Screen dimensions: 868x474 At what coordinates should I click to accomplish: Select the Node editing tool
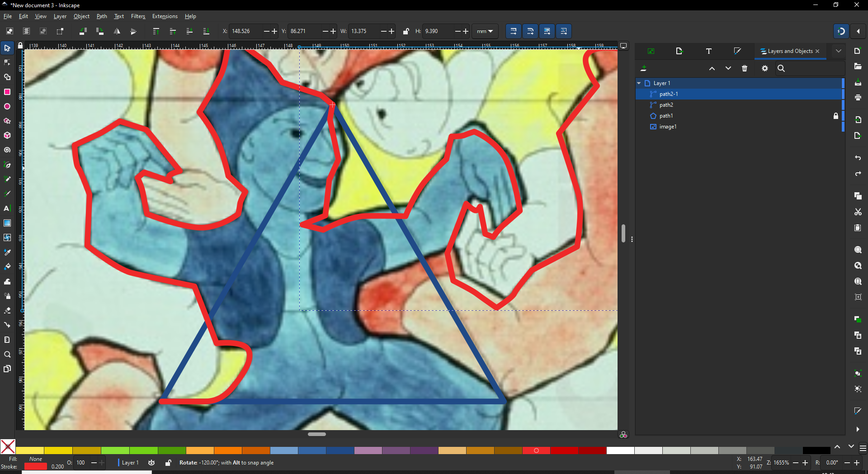[x=7, y=62]
